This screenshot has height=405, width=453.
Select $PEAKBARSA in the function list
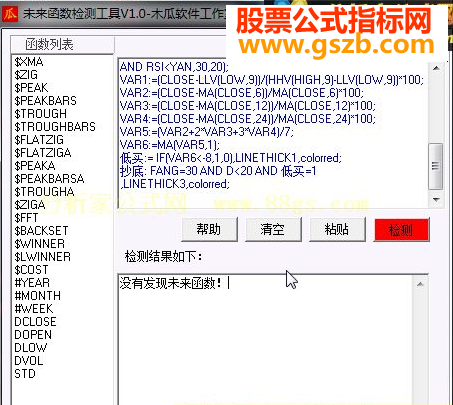[49, 179]
